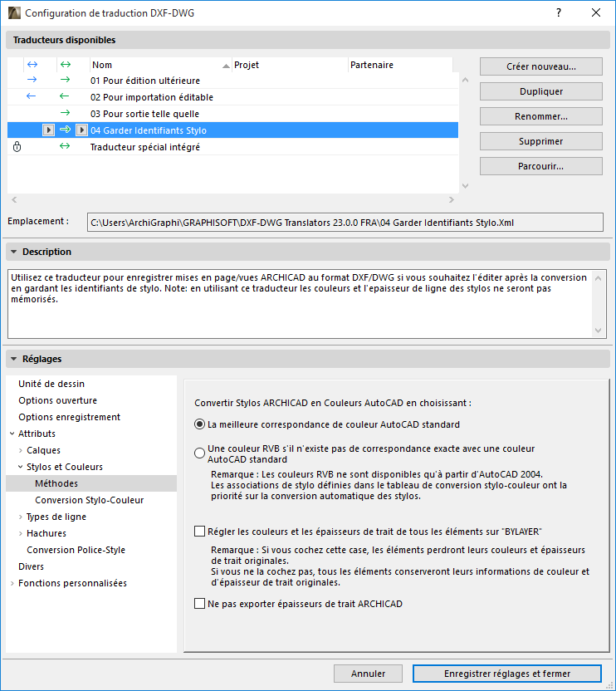
Task: Open Conversion Police-Style page
Action: (76, 550)
